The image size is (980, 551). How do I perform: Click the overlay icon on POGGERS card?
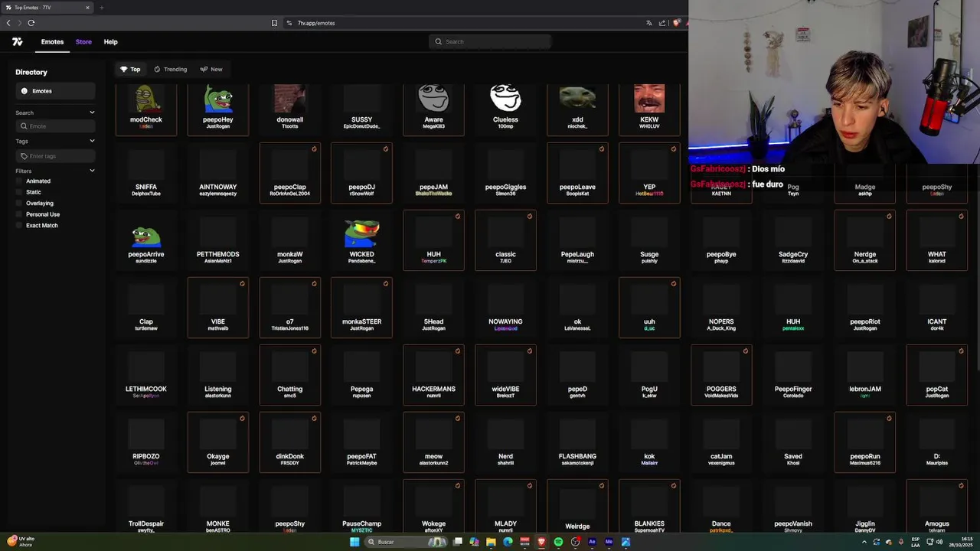coord(745,350)
